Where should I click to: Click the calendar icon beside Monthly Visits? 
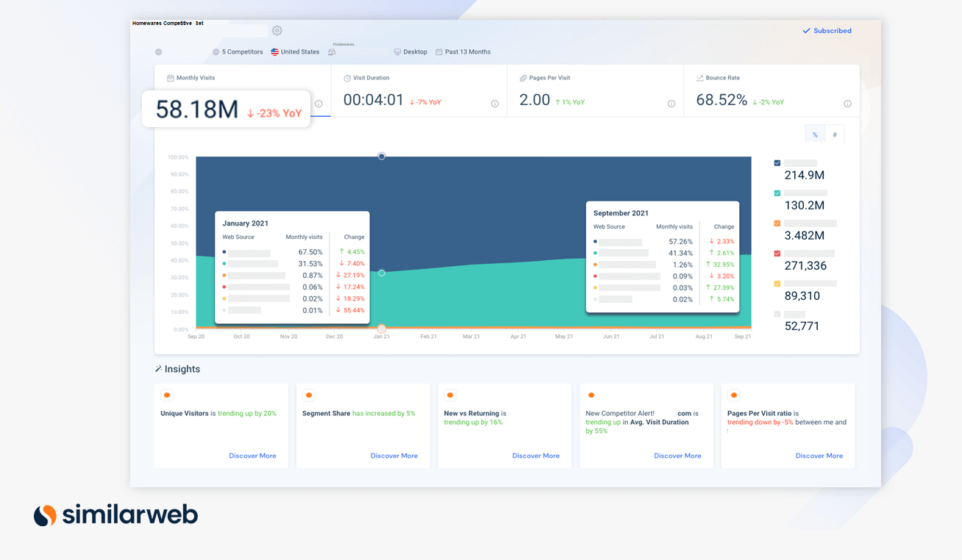point(170,78)
